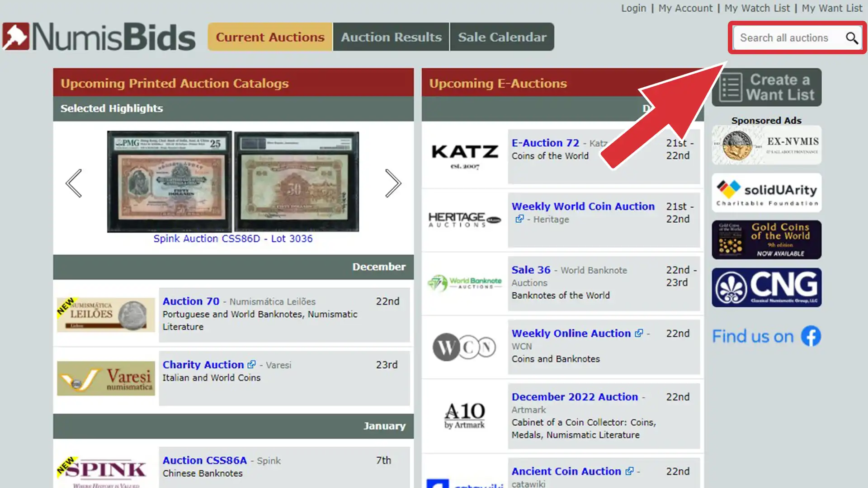Open Weekly Online Auction link
868x488 pixels.
571,333
